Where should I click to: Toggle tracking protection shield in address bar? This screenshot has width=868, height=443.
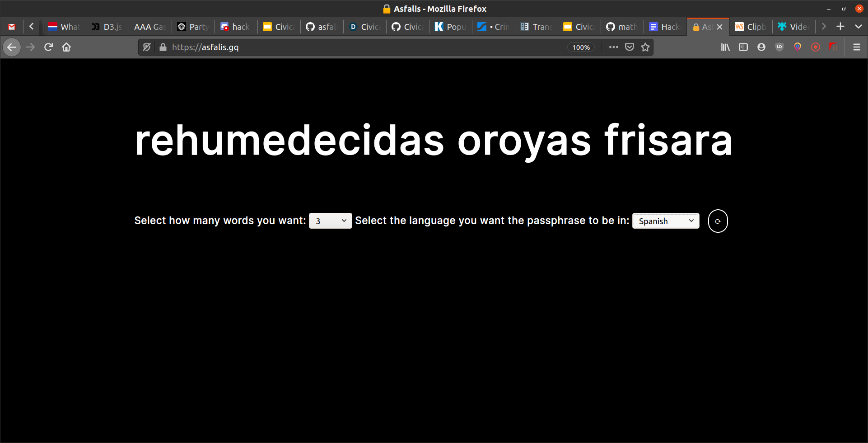tap(147, 47)
